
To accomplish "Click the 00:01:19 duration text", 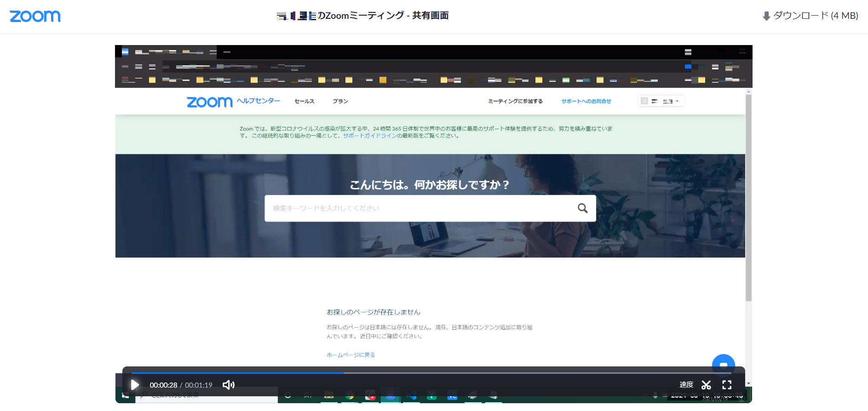I will coord(199,385).
